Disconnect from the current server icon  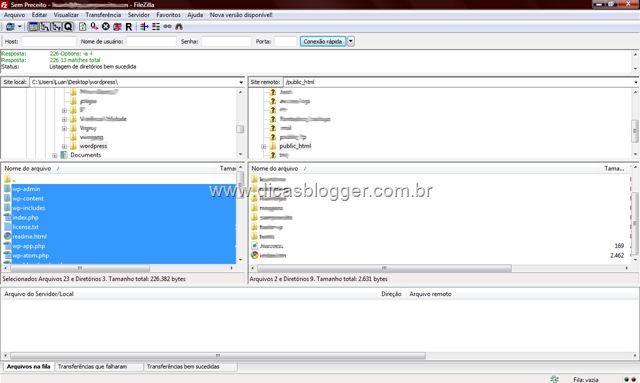117,27
